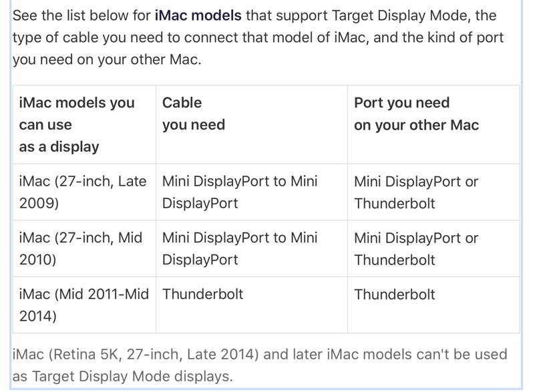Click the Thunderbolt port cell in the last row

[433, 305]
